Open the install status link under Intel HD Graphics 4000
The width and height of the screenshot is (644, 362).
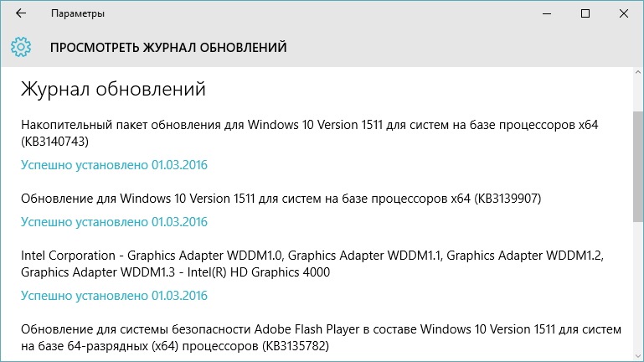(x=114, y=296)
